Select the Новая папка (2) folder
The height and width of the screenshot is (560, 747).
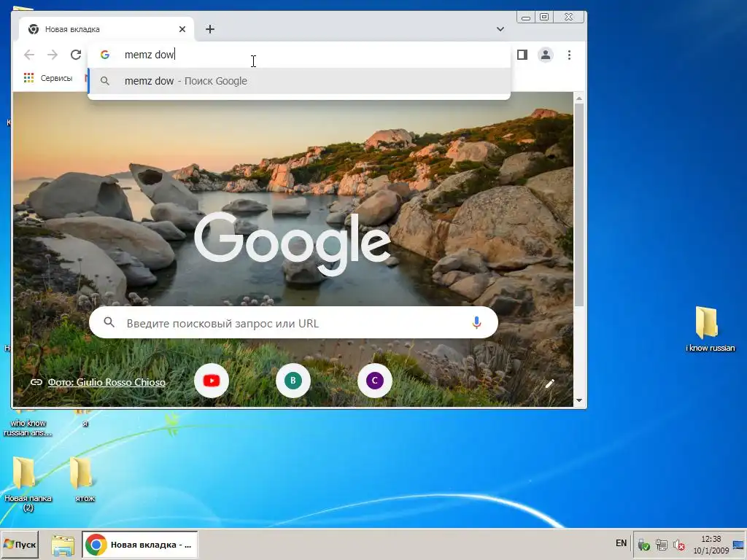click(27, 484)
